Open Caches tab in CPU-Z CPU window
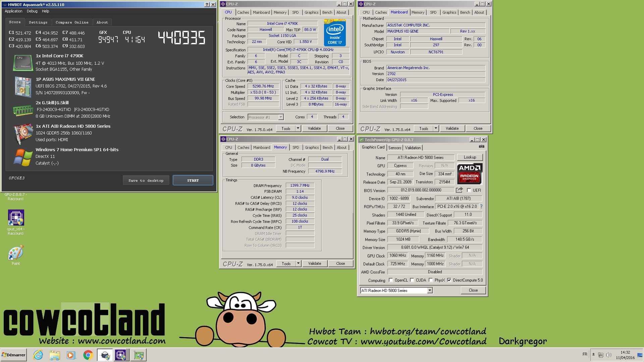644x362 pixels. point(243,12)
